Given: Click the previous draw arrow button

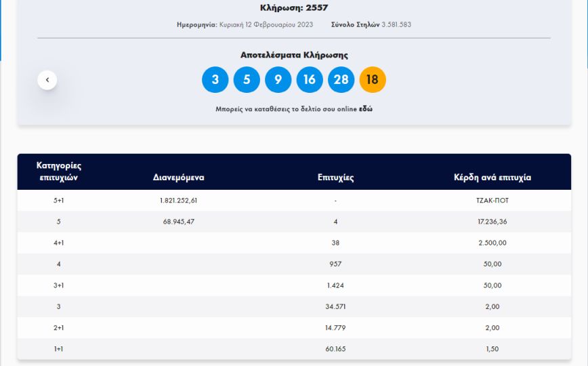Looking at the screenshot, I should (47, 80).
